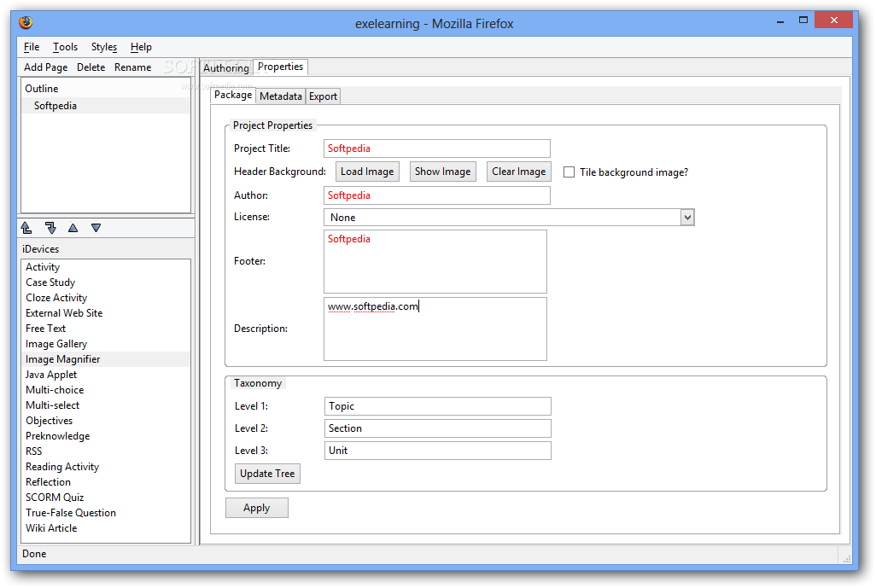Add the SCORM Quiz iDevice
Screen dimensions: 876x588
(x=107, y=498)
